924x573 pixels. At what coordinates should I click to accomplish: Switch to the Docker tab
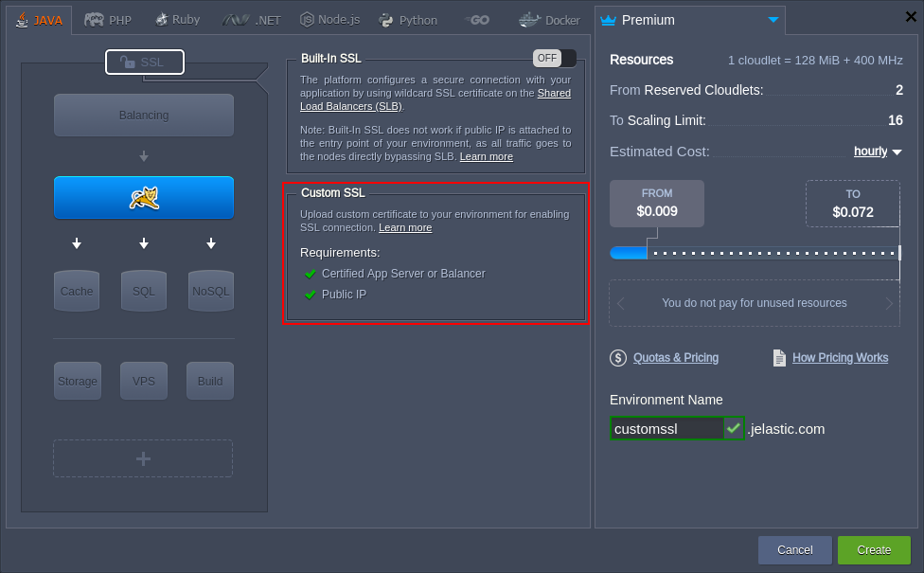(x=549, y=18)
